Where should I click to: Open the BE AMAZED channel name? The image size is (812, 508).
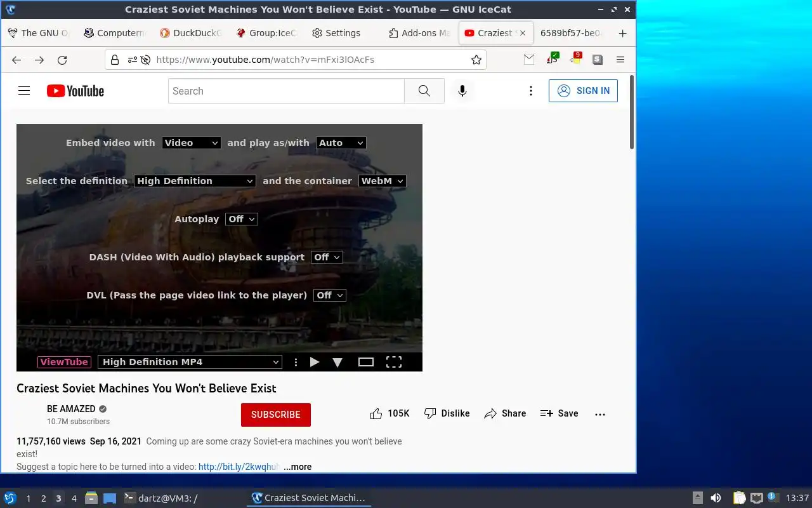71,409
